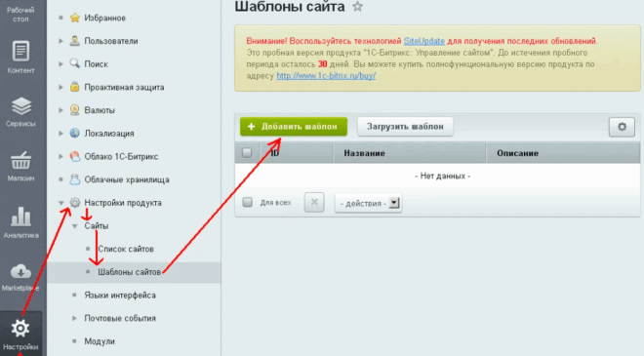The width and height of the screenshot is (644, 356).
Task: Click the Локализация globe icon
Action: 75,133
